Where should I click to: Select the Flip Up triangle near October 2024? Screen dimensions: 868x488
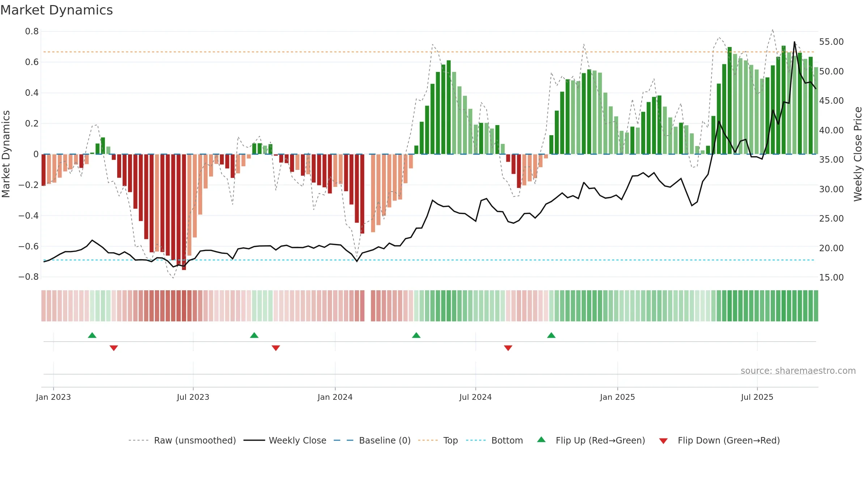551,335
